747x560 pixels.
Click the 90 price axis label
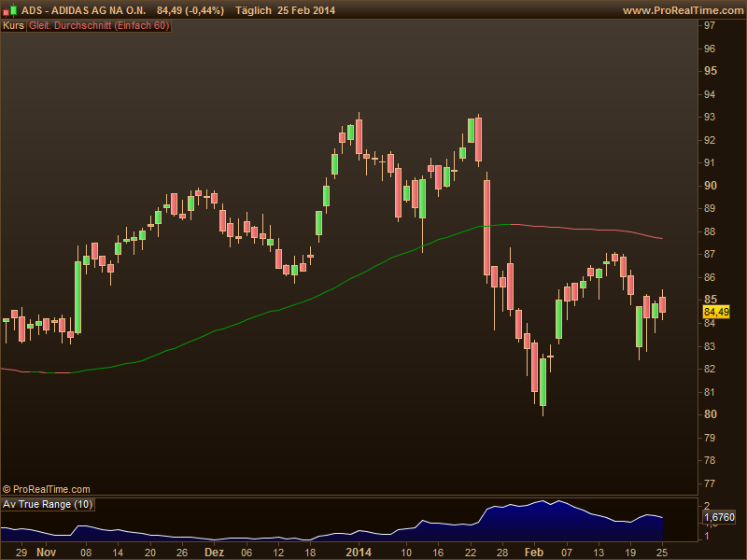(x=710, y=186)
